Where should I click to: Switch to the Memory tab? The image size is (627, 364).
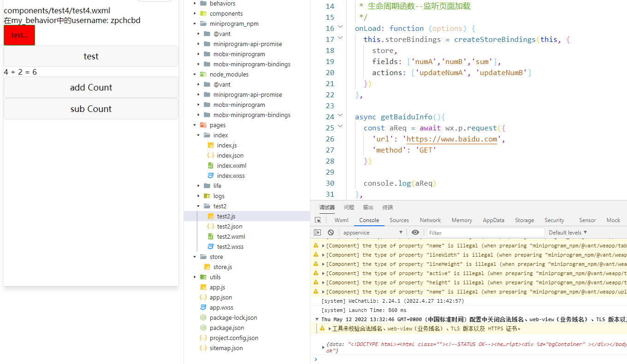(461, 220)
